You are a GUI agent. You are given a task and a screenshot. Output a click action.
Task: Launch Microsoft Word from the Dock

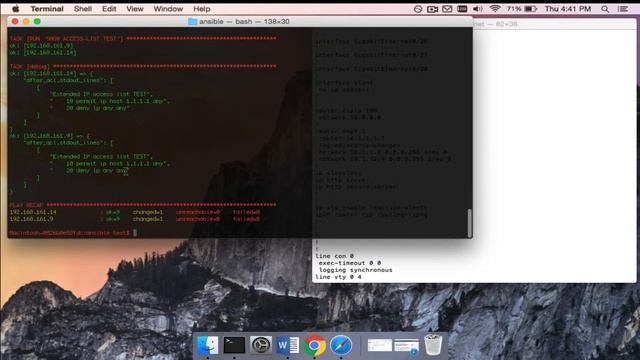(x=288, y=345)
